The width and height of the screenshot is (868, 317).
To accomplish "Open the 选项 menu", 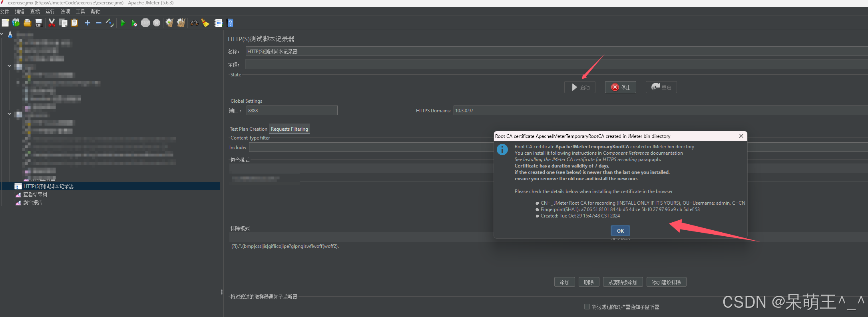I will [65, 12].
